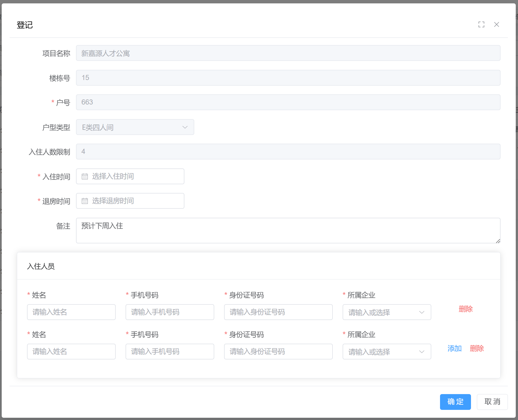Delete the first occupant row via 删除
Viewport: 518px width, 420px height.
pyautogui.click(x=466, y=309)
